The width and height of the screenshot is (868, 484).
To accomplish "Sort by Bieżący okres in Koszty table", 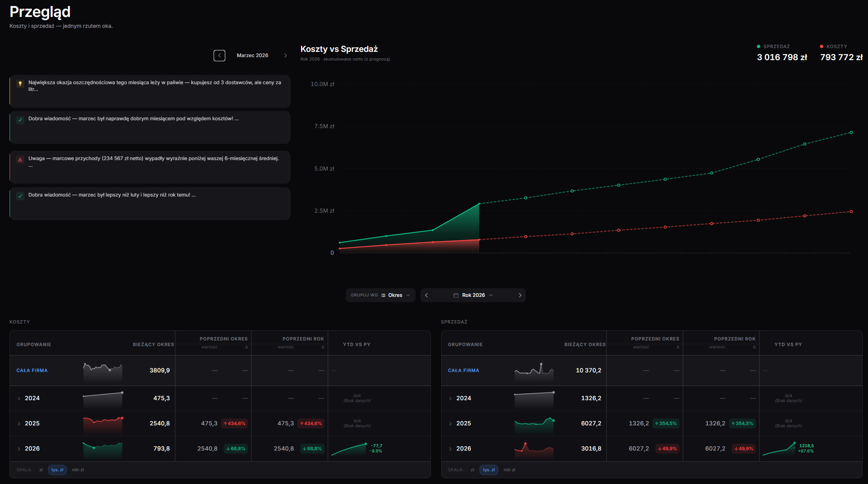I will click(153, 345).
